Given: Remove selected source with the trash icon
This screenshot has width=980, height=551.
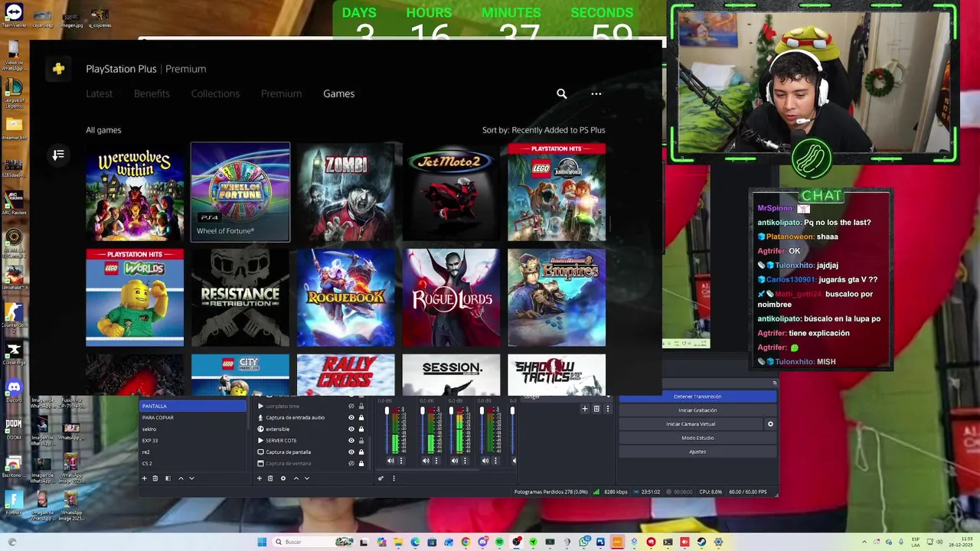Looking at the screenshot, I should click(x=270, y=478).
